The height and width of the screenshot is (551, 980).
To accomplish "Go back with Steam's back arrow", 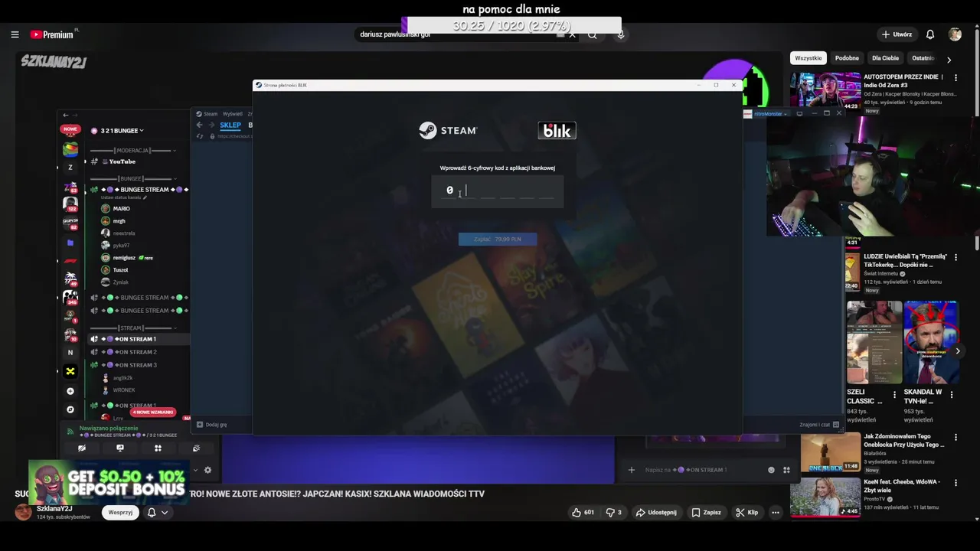I will (x=200, y=125).
